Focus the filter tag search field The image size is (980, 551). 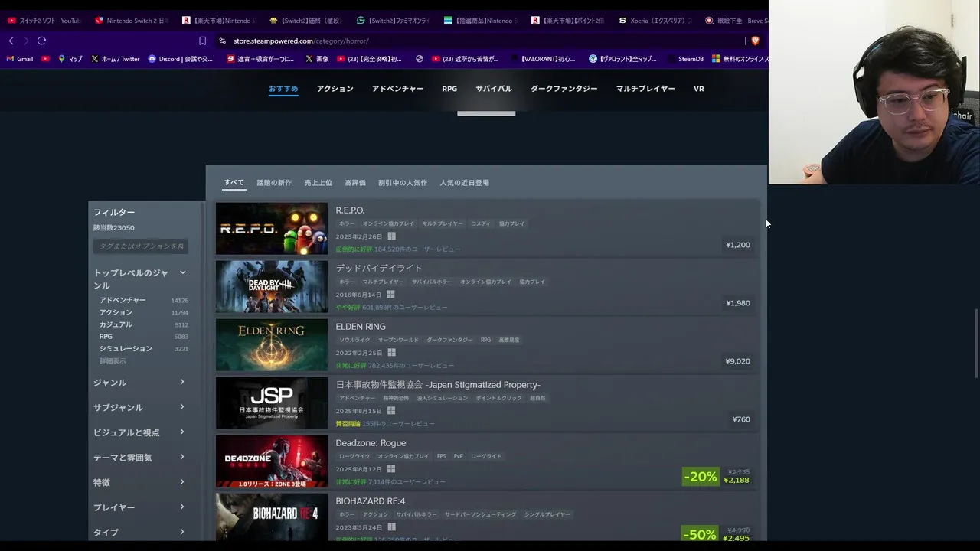click(x=141, y=246)
